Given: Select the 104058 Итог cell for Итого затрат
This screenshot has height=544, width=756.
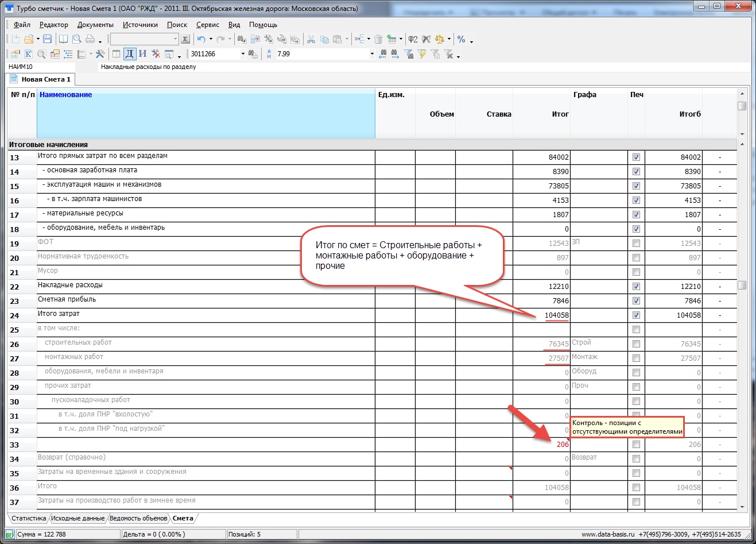Looking at the screenshot, I should (541, 315).
